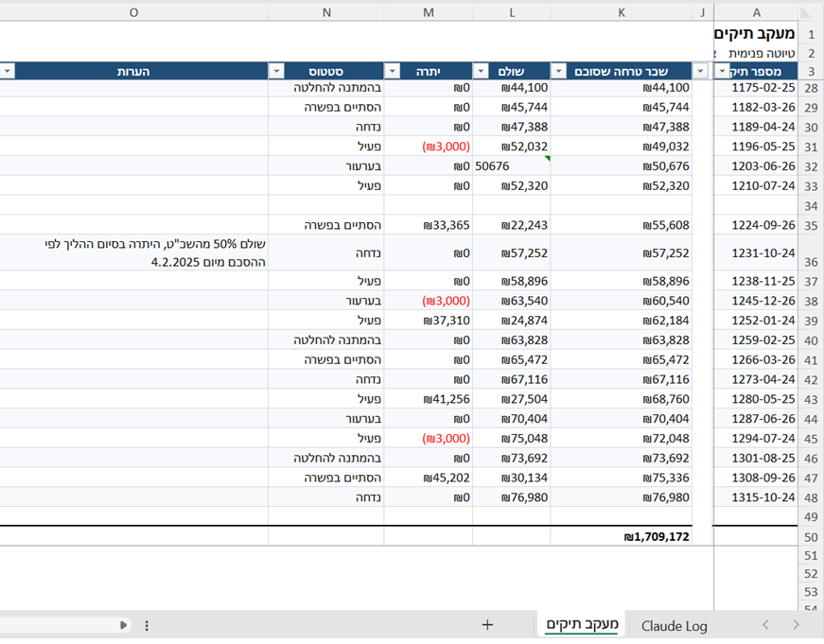This screenshot has width=824, height=644.
Task: Click case number 1175-02-25
Action: (x=756, y=88)
